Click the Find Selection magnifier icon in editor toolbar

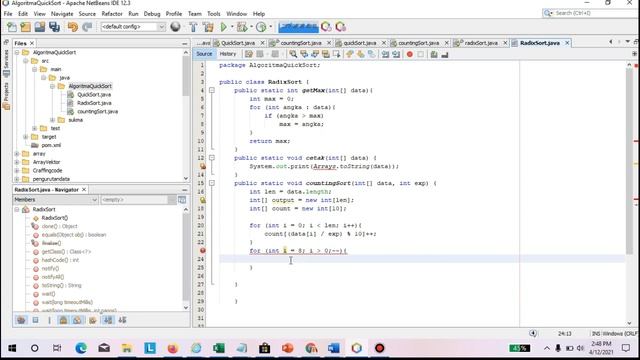click(x=293, y=54)
